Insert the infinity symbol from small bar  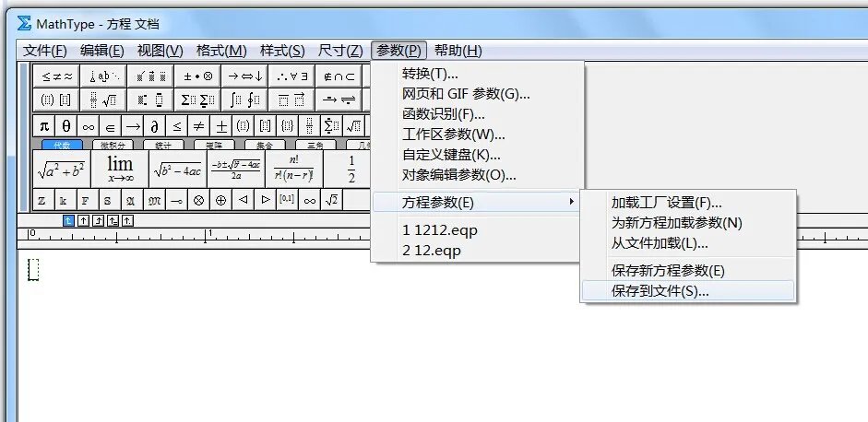click(88, 126)
